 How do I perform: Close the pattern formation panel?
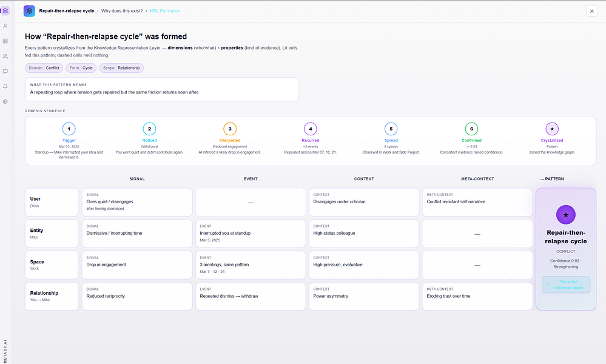click(x=591, y=11)
